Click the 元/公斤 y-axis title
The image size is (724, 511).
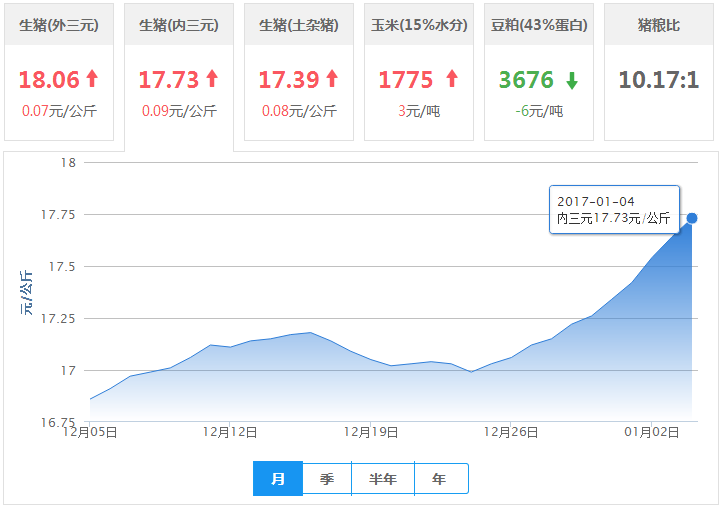tap(26, 293)
